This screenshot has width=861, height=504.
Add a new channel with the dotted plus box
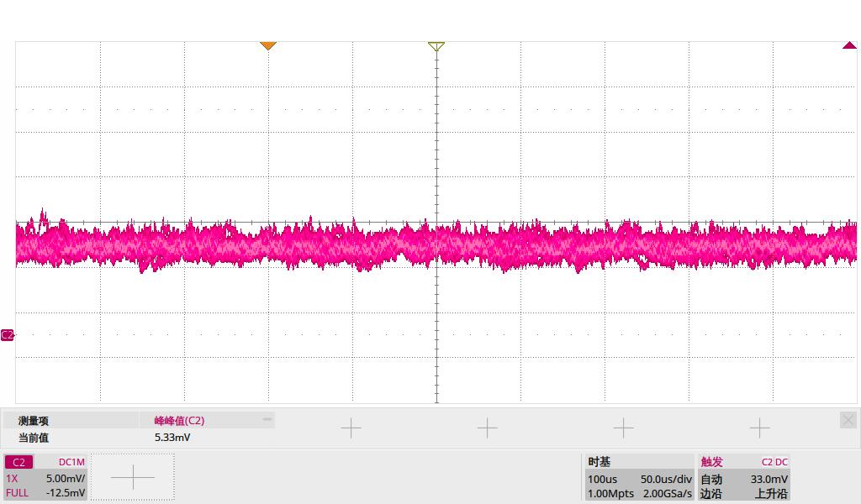pyautogui.click(x=132, y=478)
